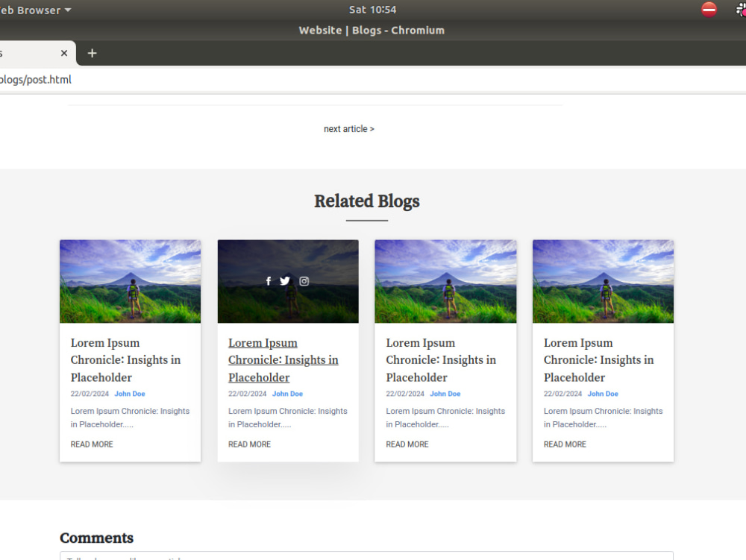Image resolution: width=746 pixels, height=560 pixels.
Task: Click the excerpt text on the fourth blog card
Action: [603, 418]
